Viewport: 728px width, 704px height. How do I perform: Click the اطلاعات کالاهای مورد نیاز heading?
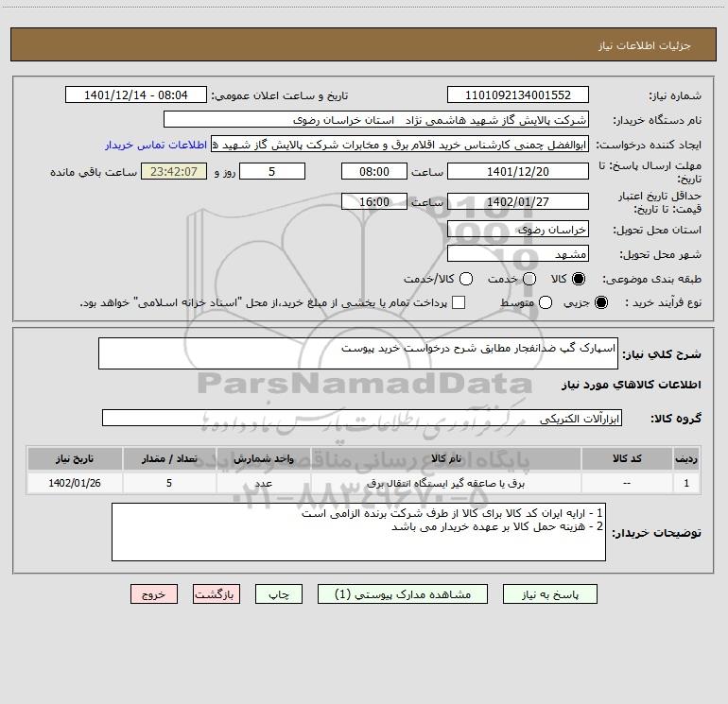tap(631, 385)
